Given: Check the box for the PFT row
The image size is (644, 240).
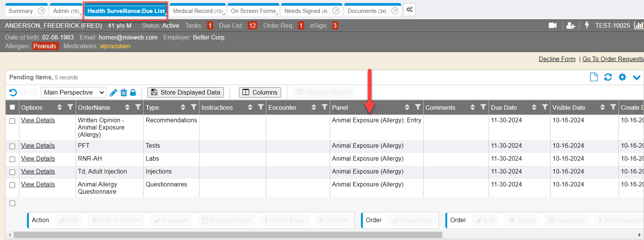Looking at the screenshot, I should (x=13, y=146).
